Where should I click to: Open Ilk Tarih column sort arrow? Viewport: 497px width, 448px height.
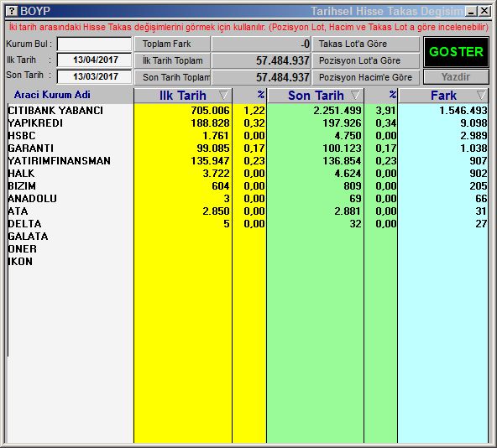tap(223, 95)
